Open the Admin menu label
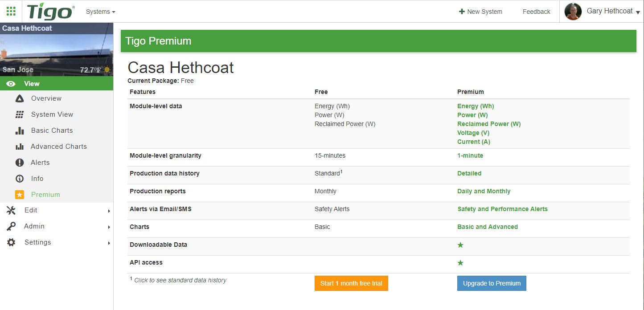 pyautogui.click(x=34, y=226)
